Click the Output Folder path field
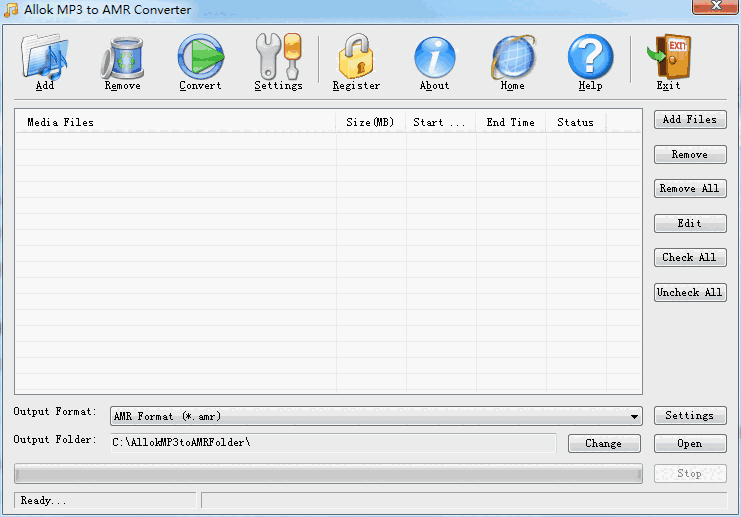The width and height of the screenshot is (741, 517). point(334,443)
